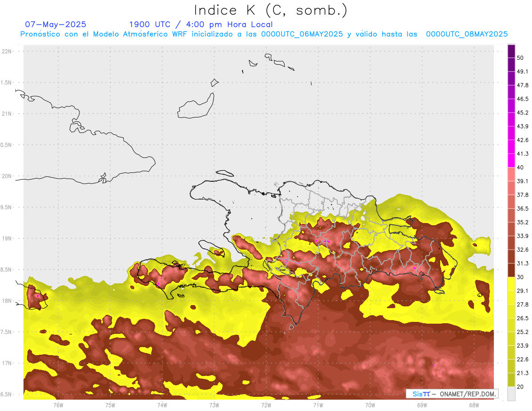The width and height of the screenshot is (532, 411).
Task: Click the '18N' latitude label
Action: point(6,301)
